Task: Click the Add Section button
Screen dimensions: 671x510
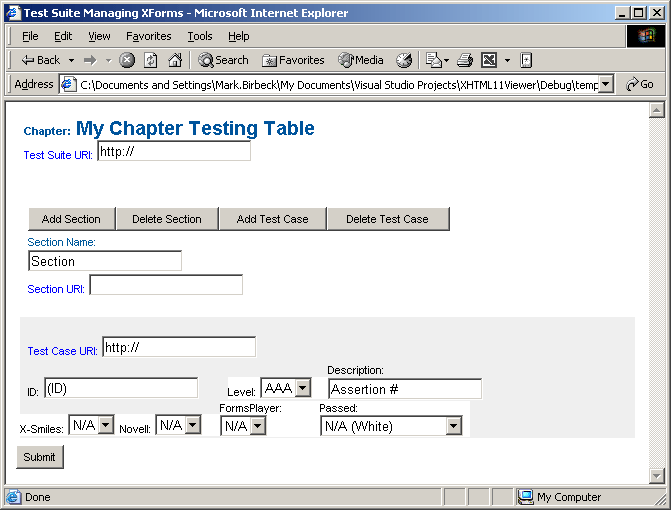Action: [x=71, y=219]
